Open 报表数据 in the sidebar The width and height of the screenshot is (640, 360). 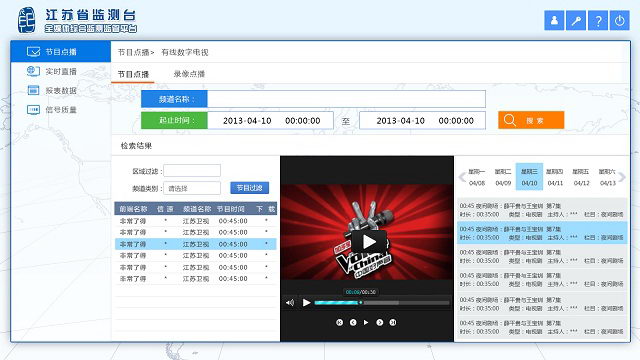coord(61,91)
